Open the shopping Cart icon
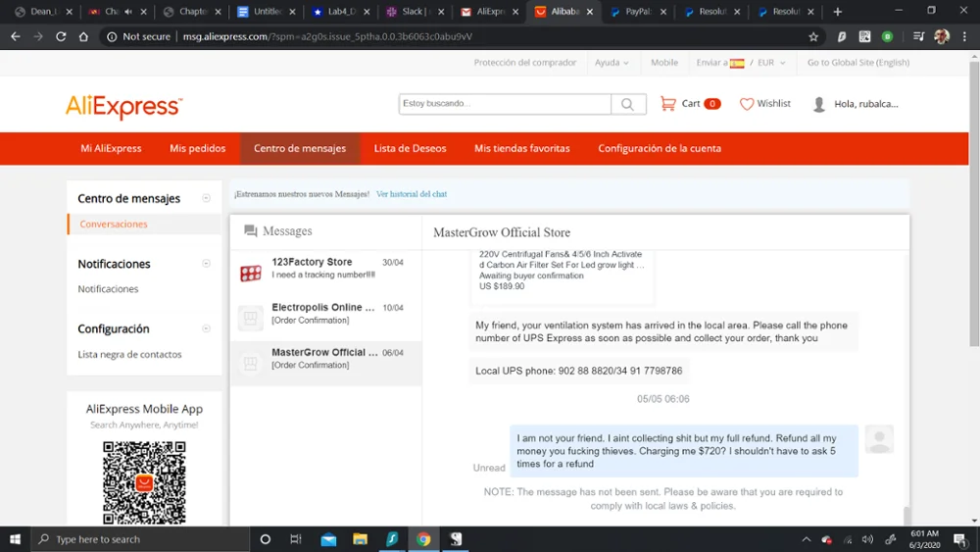The width and height of the screenshot is (980, 552). (x=667, y=104)
